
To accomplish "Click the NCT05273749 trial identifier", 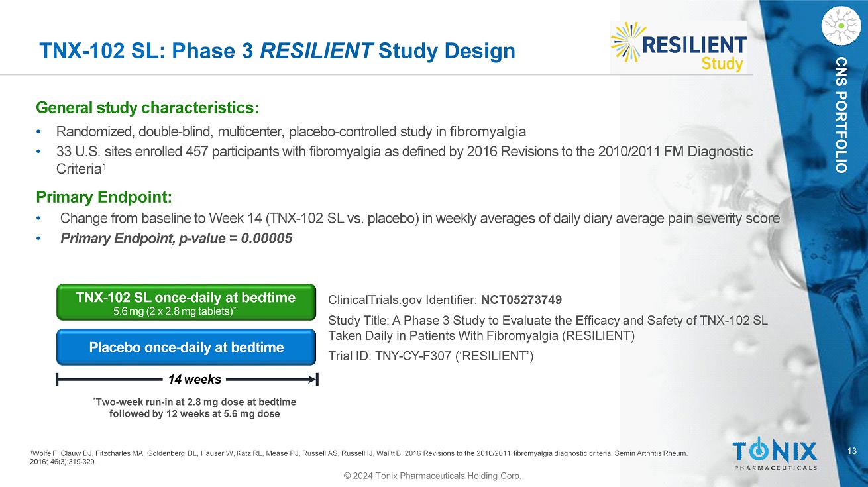I will click(522, 299).
